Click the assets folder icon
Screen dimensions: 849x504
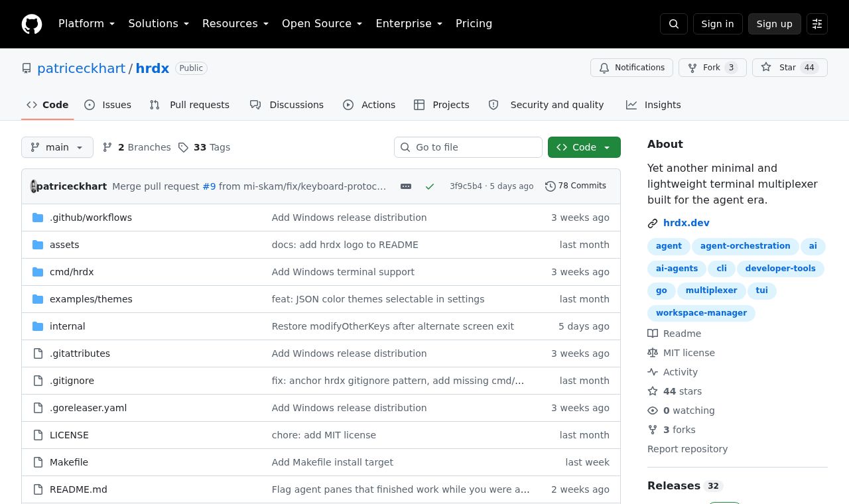(38, 245)
